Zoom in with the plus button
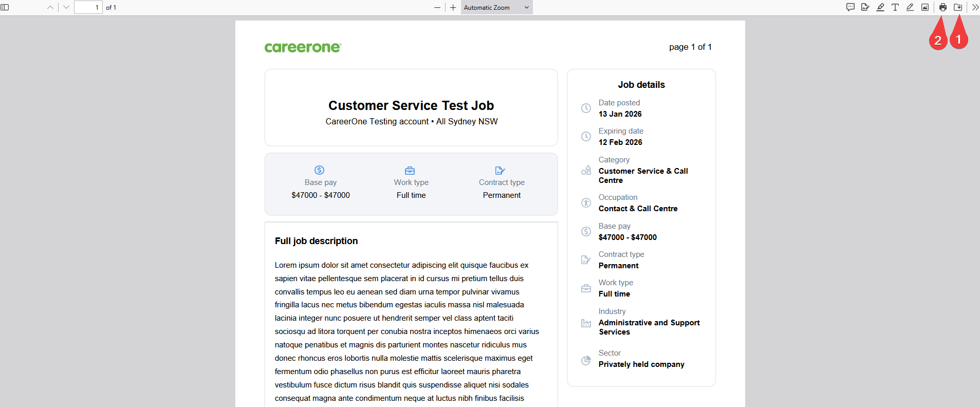 tap(453, 7)
